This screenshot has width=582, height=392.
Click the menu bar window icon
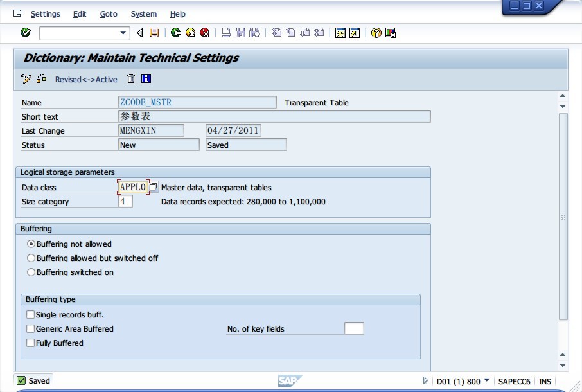coord(18,13)
